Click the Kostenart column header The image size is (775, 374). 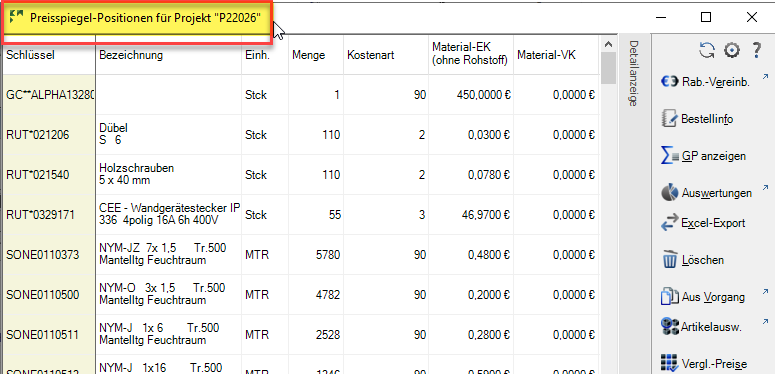[x=386, y=55]
